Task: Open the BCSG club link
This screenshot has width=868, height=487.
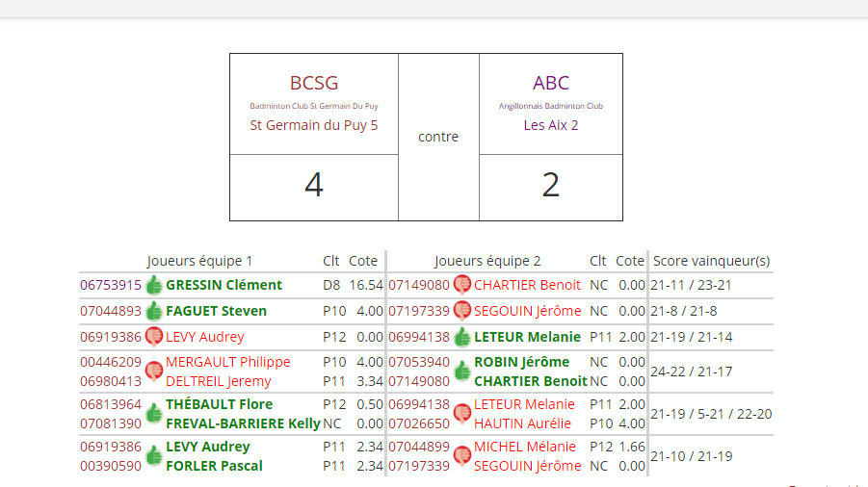Action: pyautogui.click(x=314, y=83)
